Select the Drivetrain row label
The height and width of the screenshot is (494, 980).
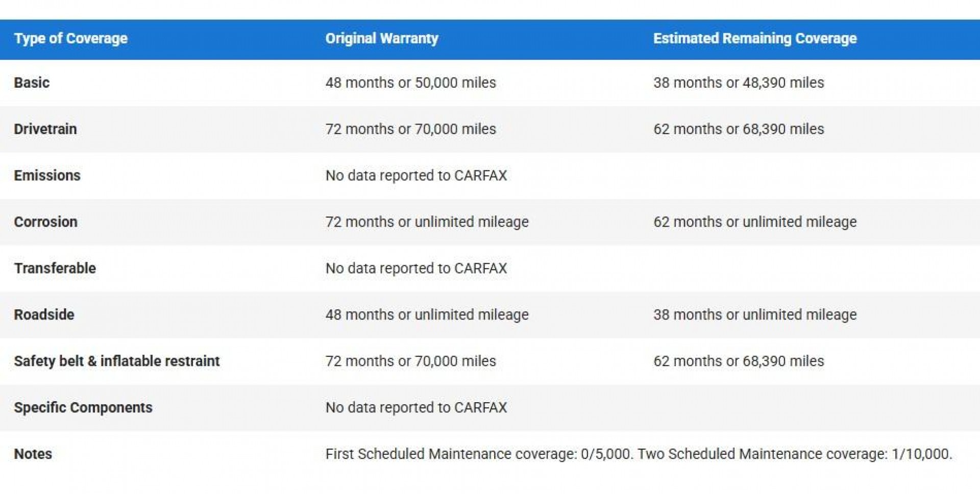45,129
